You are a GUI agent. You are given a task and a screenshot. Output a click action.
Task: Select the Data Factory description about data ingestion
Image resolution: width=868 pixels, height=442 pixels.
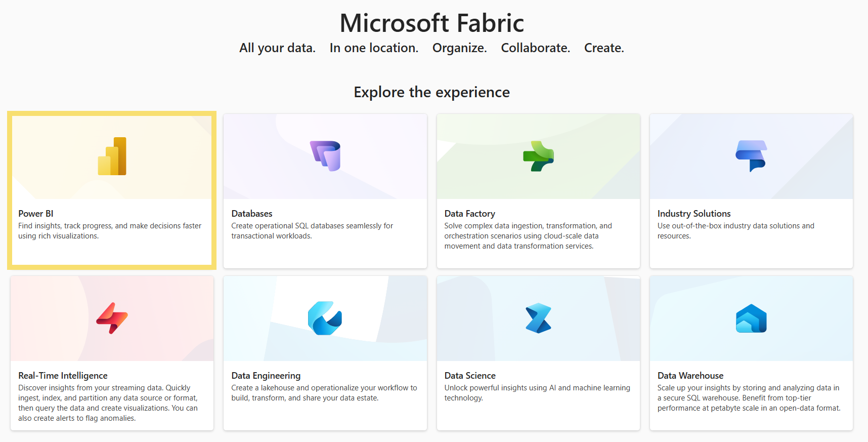point(528,236)
